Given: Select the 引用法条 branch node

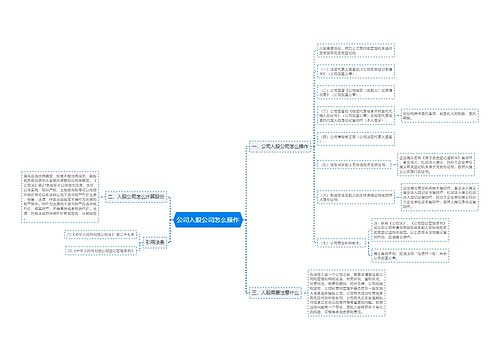Looking at the screenshot, I should click(155, 242).
